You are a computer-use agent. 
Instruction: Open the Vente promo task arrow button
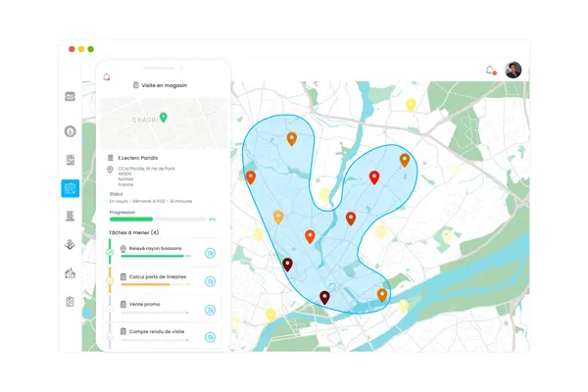click(x=211, y=310)
